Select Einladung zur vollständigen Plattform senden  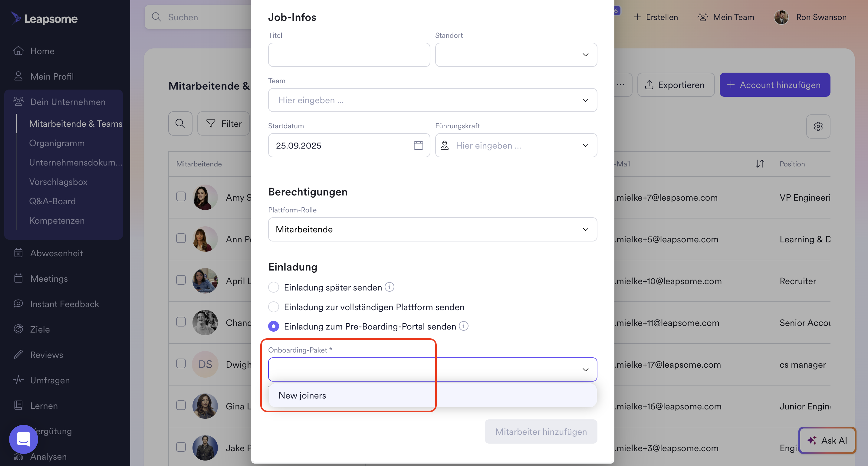tap(274, 307)
